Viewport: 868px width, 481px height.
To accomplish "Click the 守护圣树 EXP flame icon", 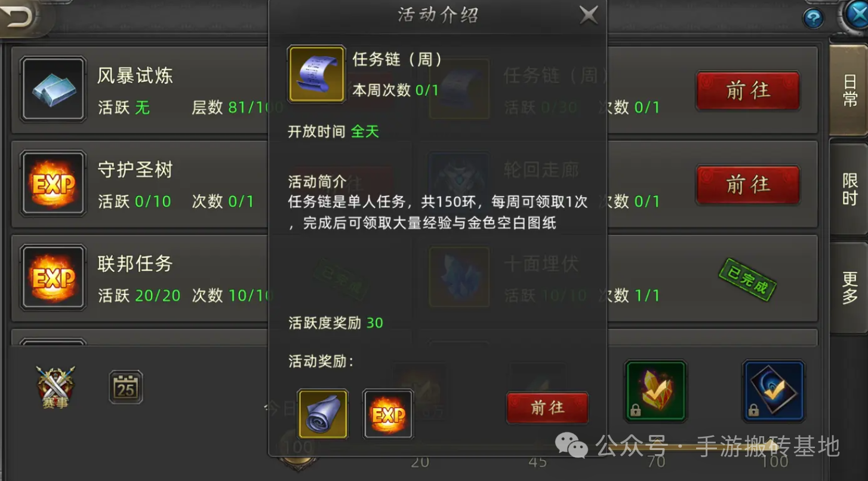I will [x=53, y=183].
